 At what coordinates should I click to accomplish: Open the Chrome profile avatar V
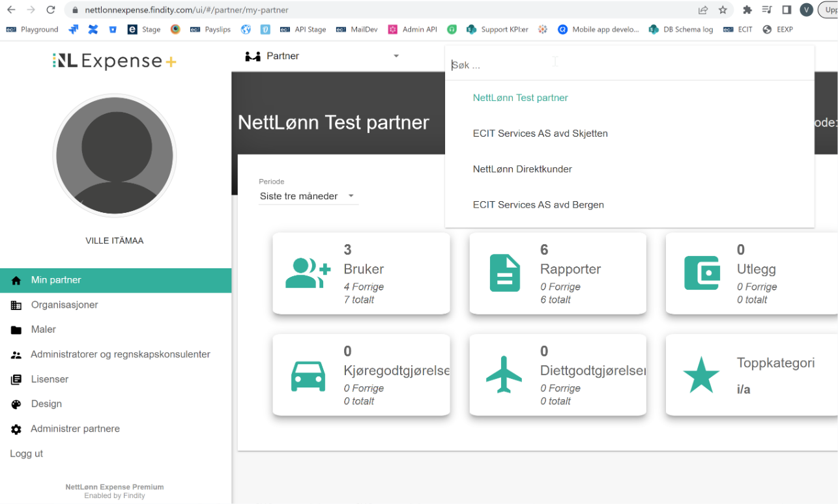807,10
